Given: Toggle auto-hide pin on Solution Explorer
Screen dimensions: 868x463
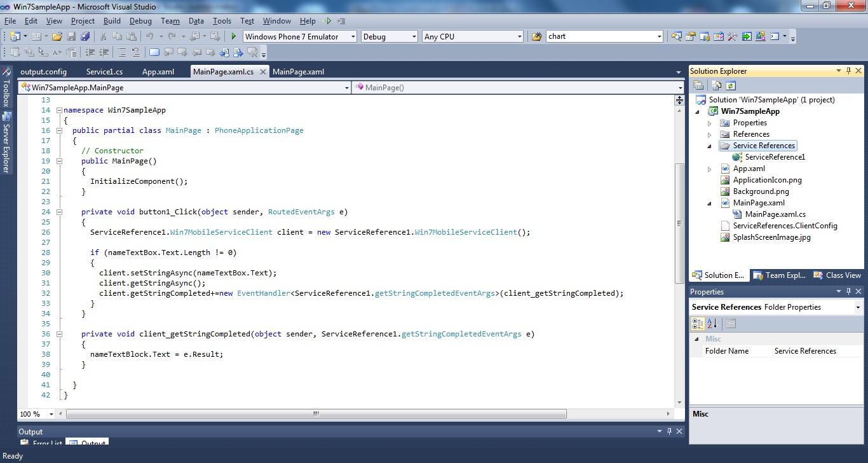Looking at the screenshot, I should coord(848,71).
